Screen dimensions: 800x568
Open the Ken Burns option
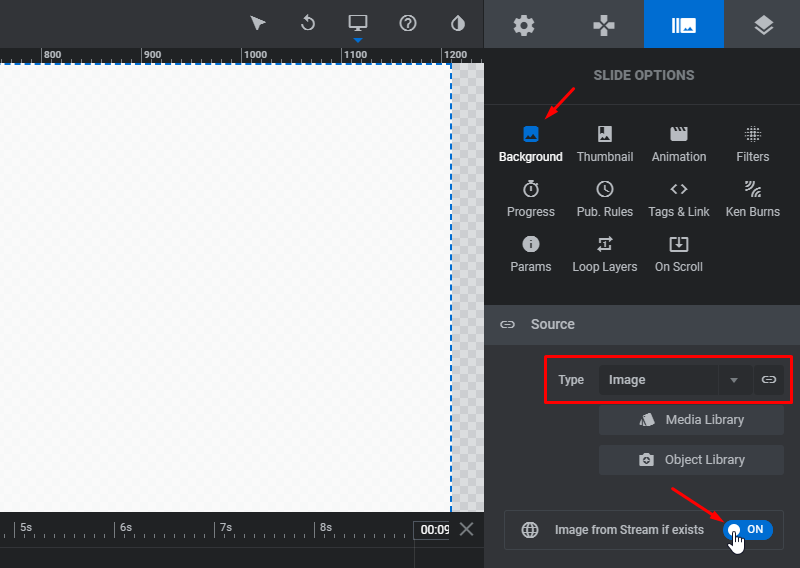point(753,200)
